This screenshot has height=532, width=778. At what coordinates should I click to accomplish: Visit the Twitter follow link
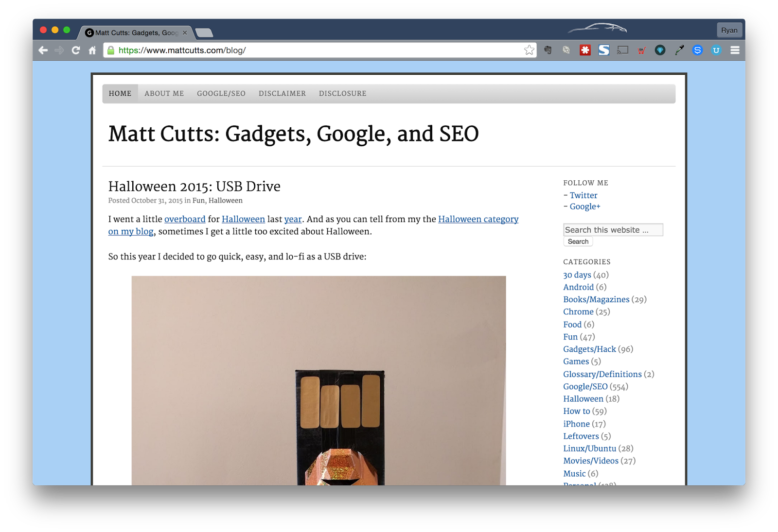point(583,195)
